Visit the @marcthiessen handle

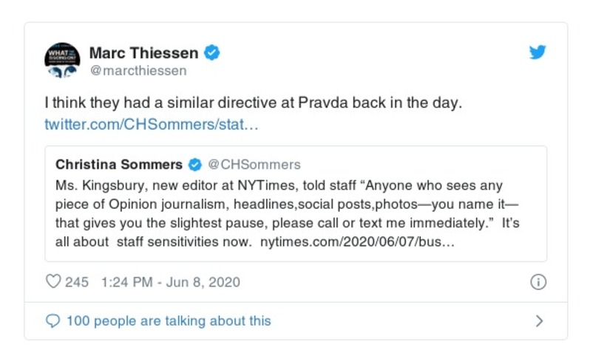[138, 71]
